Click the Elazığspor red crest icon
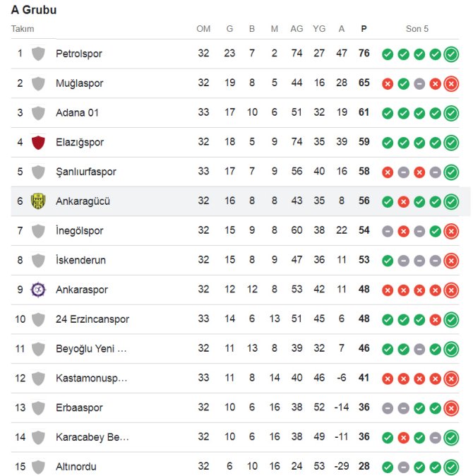Image resolution: width=473 pixels, height=476 pixels. (x=38, y=142)
